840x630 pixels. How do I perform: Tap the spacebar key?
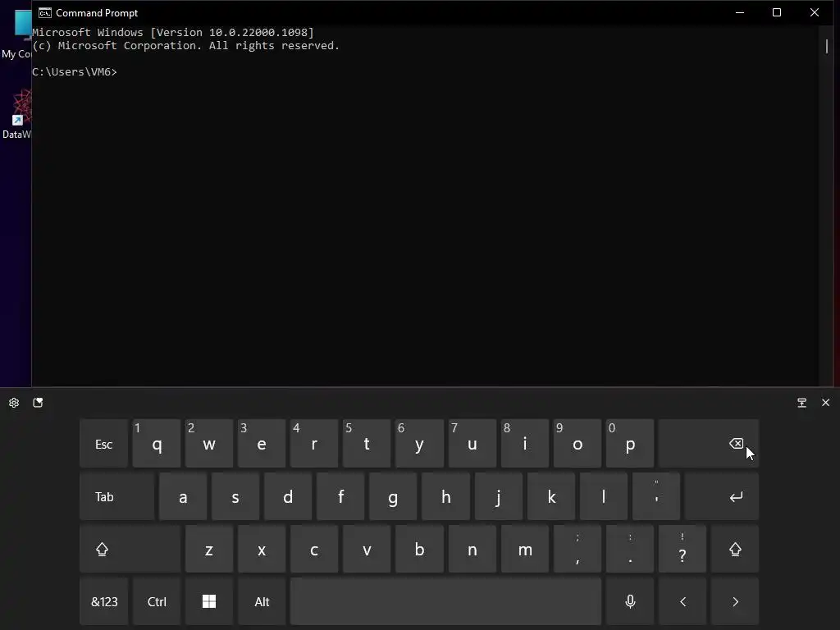click(x=445, y=601)
